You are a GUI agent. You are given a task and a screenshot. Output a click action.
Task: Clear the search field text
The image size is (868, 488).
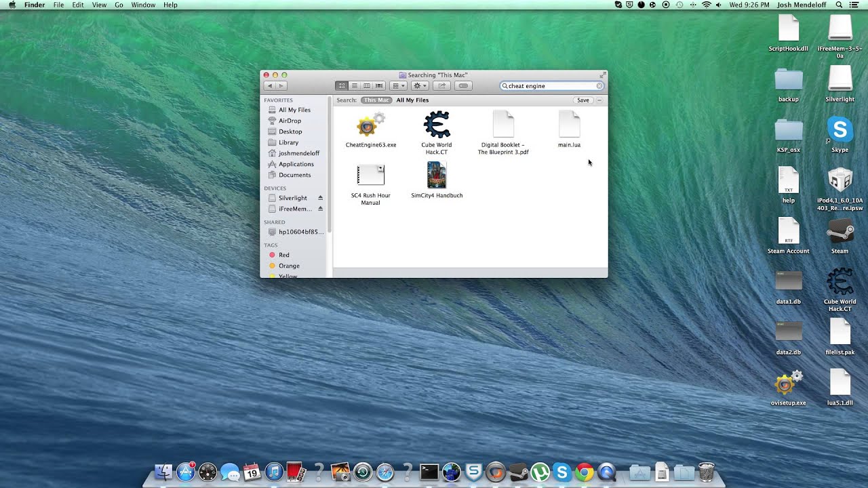point(599,86)
